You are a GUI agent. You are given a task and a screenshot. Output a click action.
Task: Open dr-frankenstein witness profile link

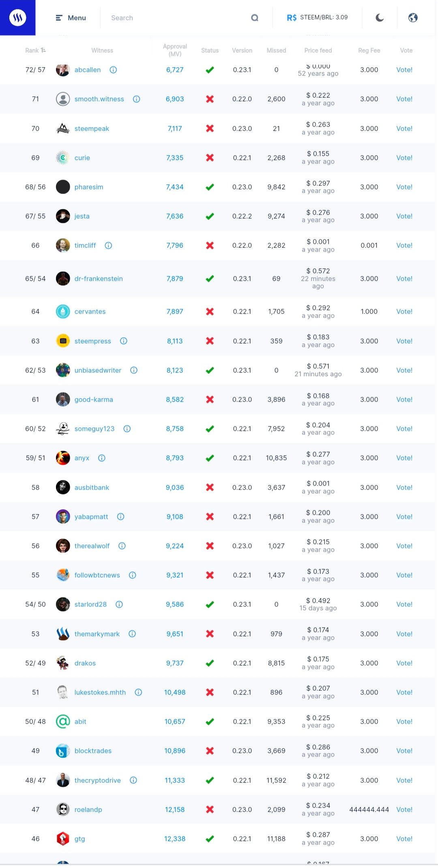(99, 279)
